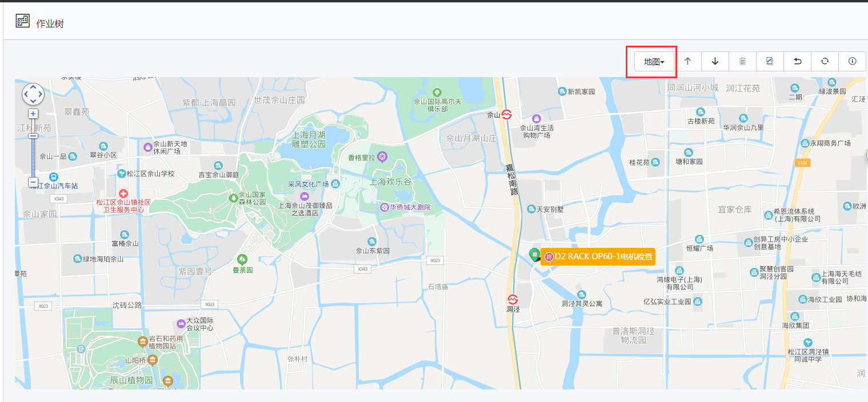868x402 pixels.
Task: Zoom out with the bottom minus button
Action: [x=33, y=183]
